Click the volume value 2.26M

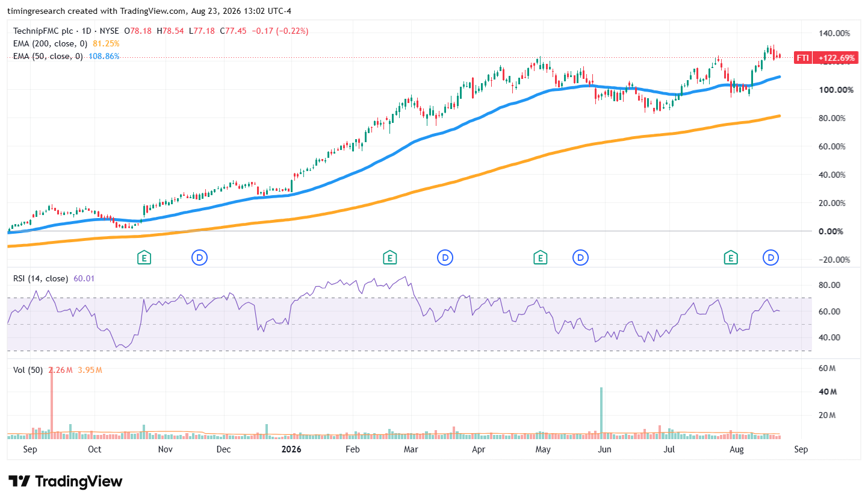60,370
